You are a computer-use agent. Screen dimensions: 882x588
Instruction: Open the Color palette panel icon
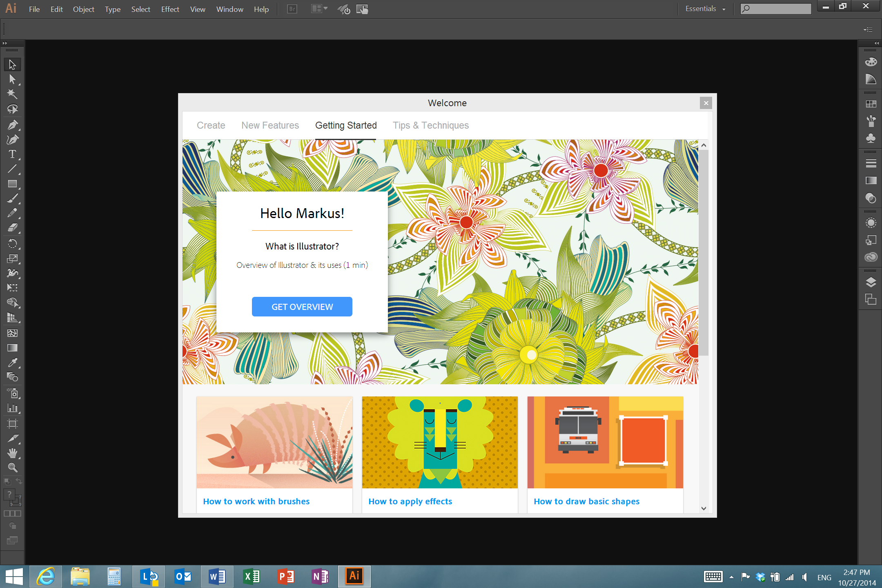click(871, 62)
